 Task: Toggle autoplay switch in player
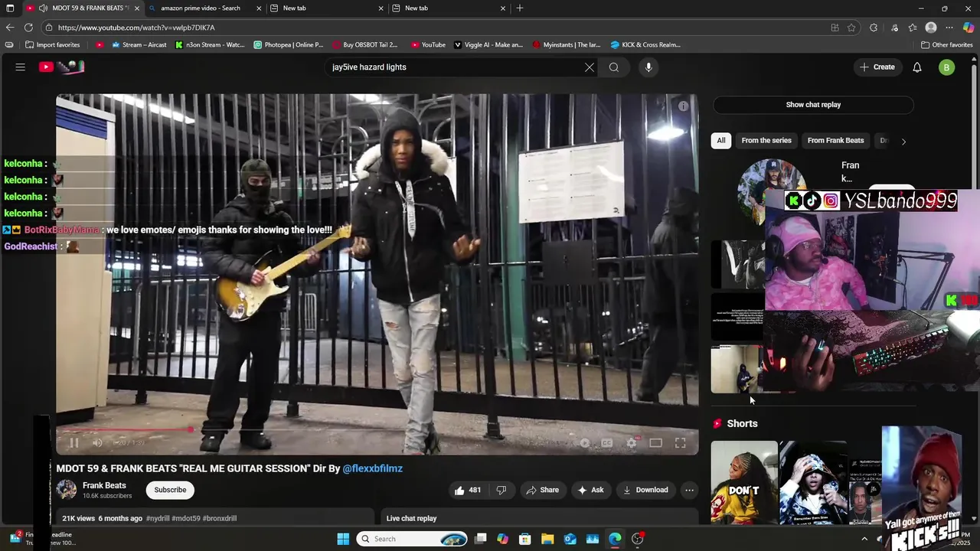pos(584,442)
